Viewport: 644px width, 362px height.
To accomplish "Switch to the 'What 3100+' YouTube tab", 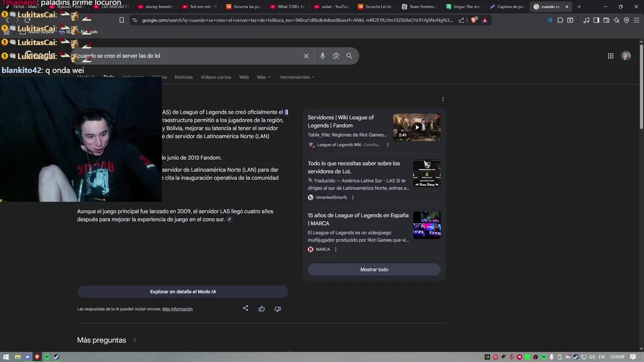I will 288,7.
